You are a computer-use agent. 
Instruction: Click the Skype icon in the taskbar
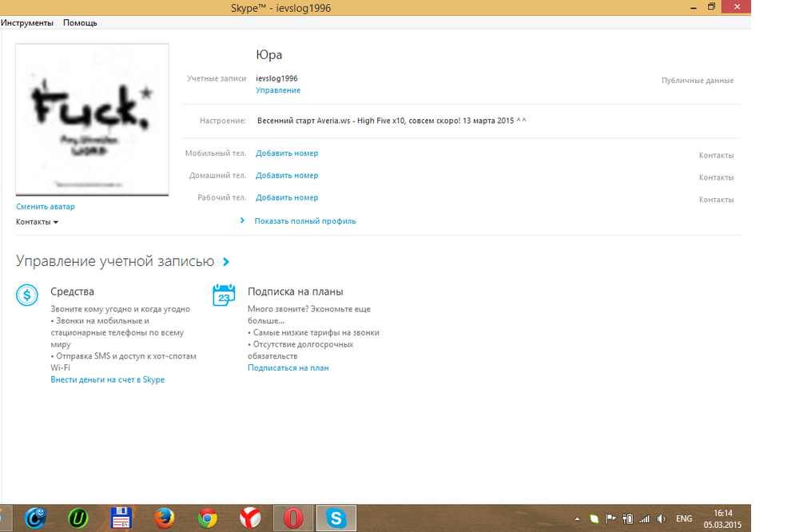coord(337,518)
